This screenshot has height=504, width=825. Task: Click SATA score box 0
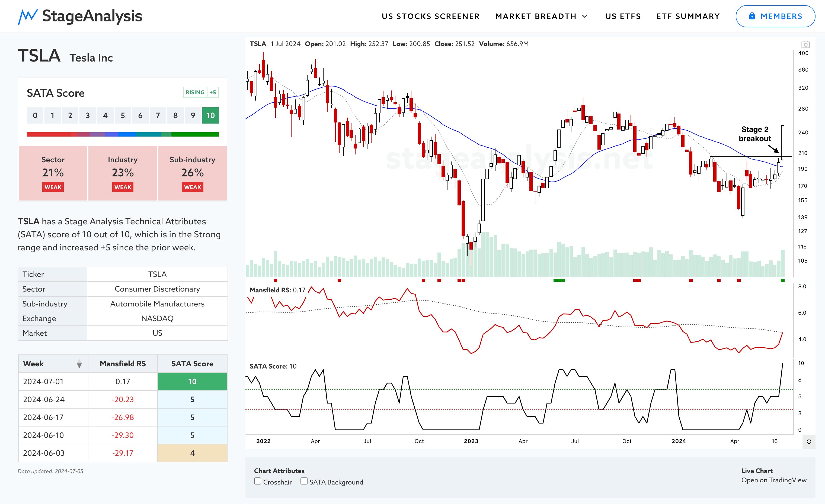(x=35, y=115)
